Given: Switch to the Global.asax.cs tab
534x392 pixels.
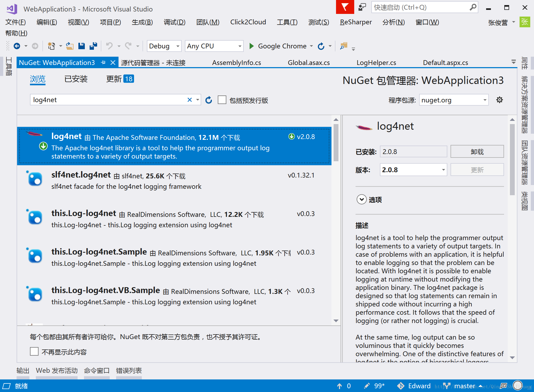Looking at the screenshot, I should 309,63.
